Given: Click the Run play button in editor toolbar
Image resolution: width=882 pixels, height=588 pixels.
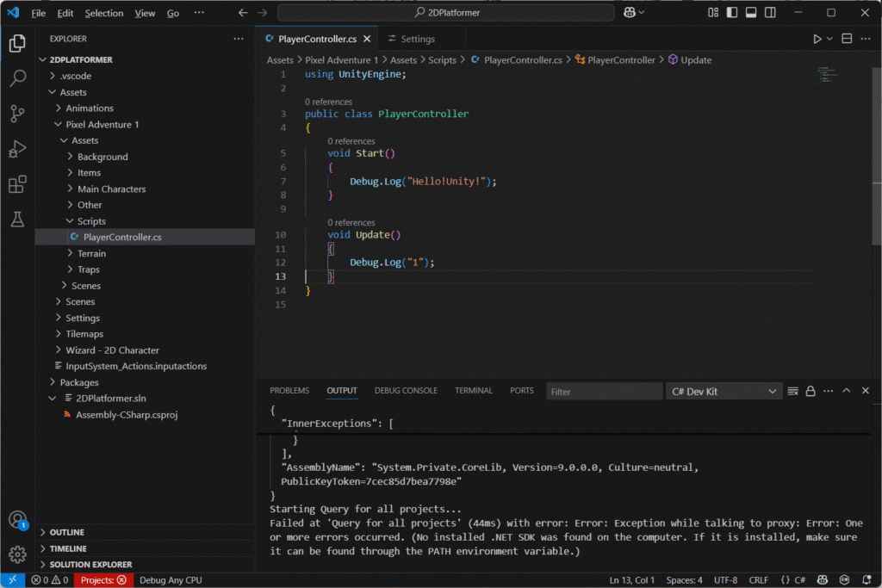Looking at the screenshot, I should (817, 39).
